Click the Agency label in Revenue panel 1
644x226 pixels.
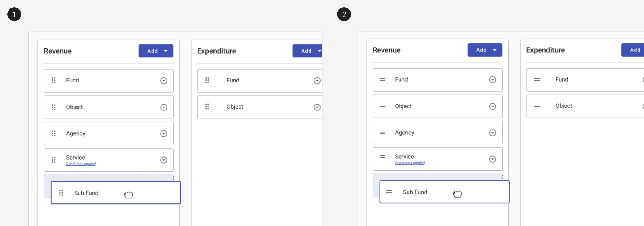[x=76, y=134]
